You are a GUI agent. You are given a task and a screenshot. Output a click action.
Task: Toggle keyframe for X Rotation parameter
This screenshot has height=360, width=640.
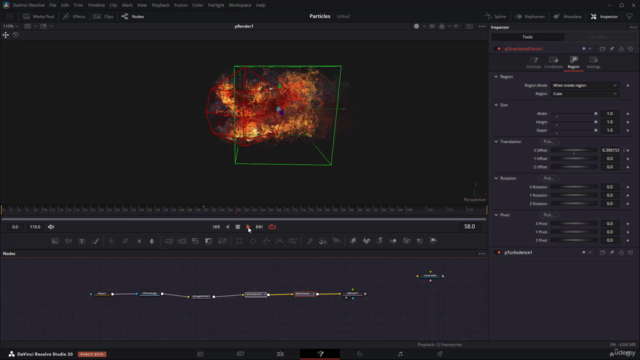tap(628, 187)
